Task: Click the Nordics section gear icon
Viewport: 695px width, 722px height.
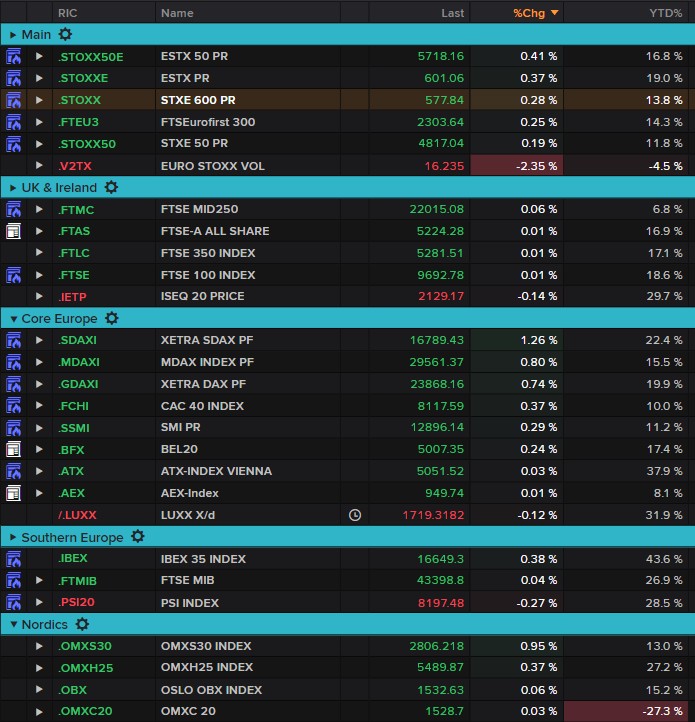Action: pyautogui.click(x=81, y=625)
